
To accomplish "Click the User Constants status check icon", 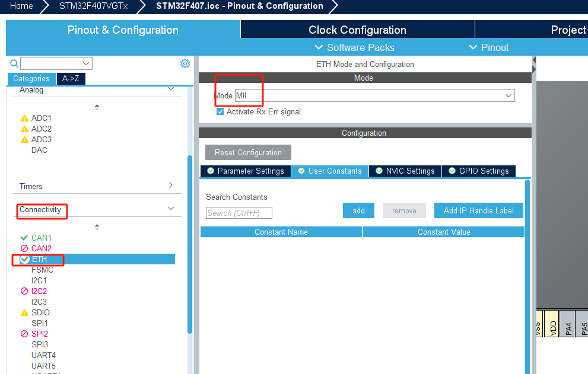I will tap(301, 171).
